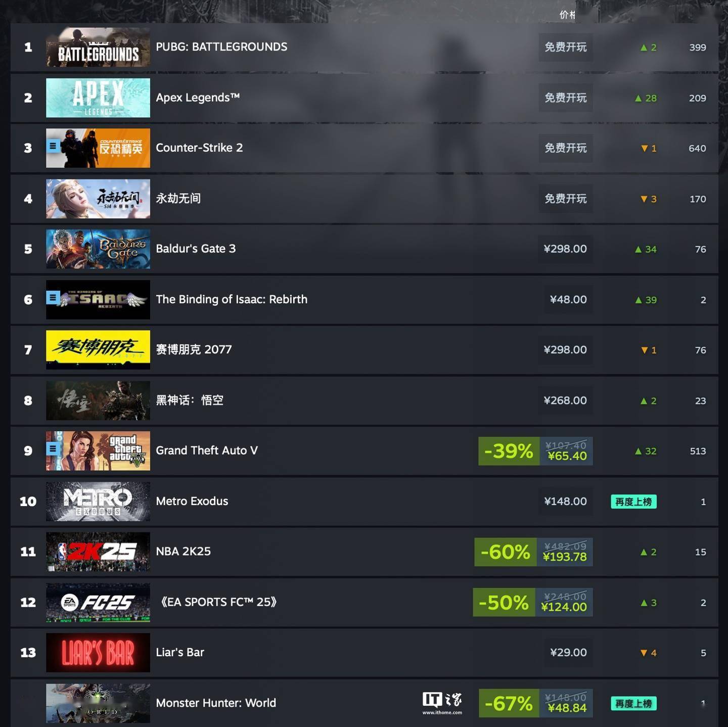Click the free-to-play button for PUBG

click(566, 47)
